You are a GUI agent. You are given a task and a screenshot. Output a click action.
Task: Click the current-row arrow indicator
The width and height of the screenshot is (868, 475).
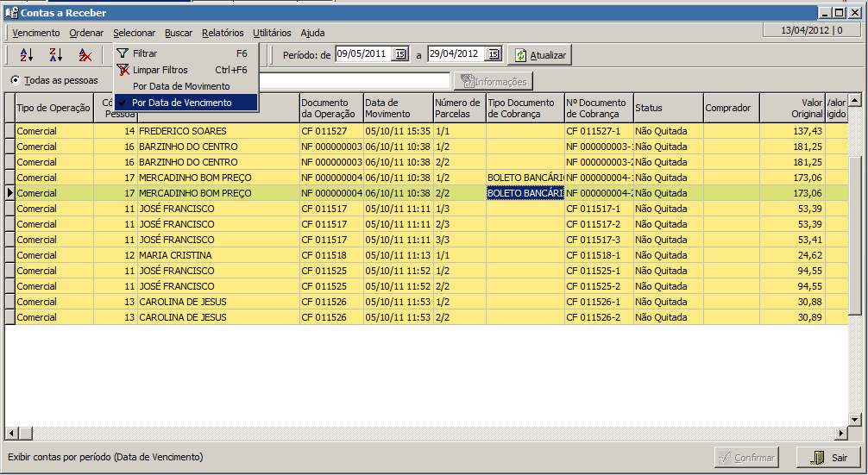pyautogui.click(x=10, y=193)
